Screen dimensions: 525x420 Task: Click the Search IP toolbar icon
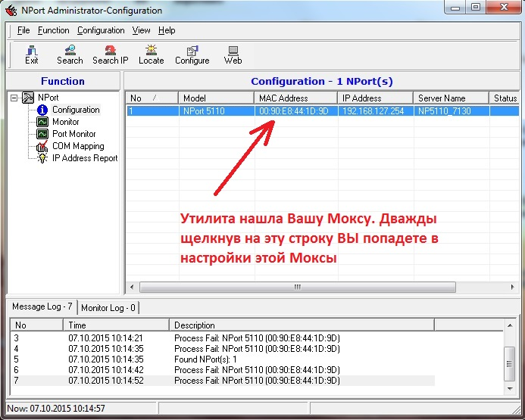coord(111,54)
